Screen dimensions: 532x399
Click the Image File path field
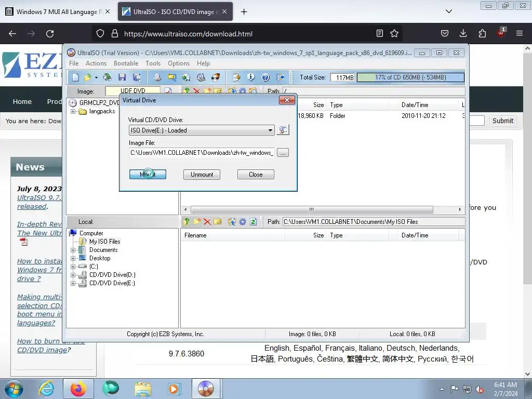click(x=202, y=153)
